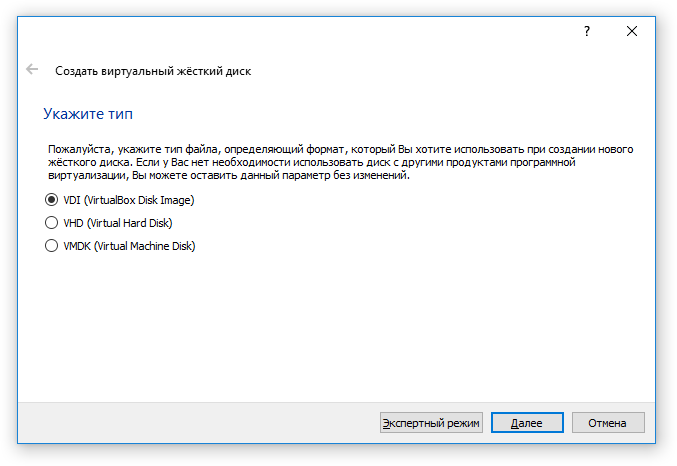Switch to Экспертный режим
The image size is (677, 466).
point(431,422)
